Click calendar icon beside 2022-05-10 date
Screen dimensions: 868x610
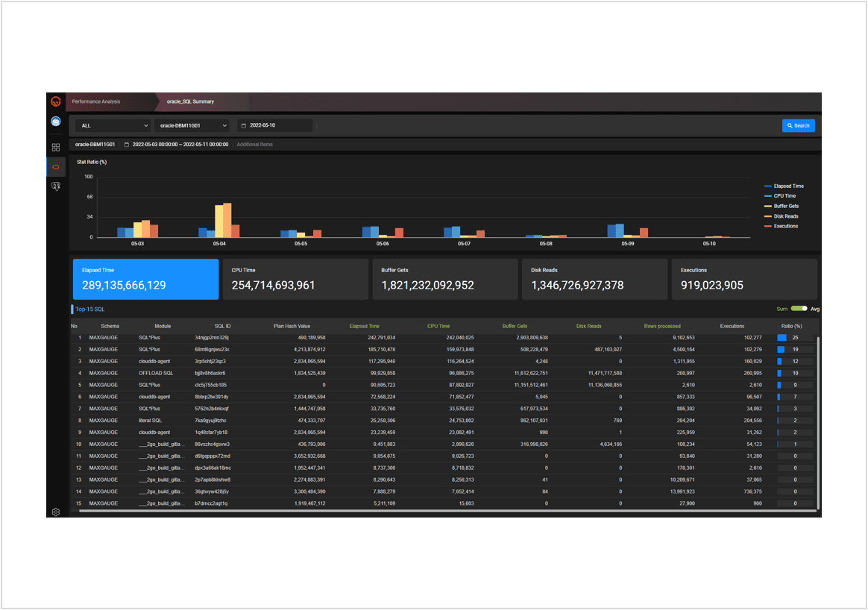243,125
